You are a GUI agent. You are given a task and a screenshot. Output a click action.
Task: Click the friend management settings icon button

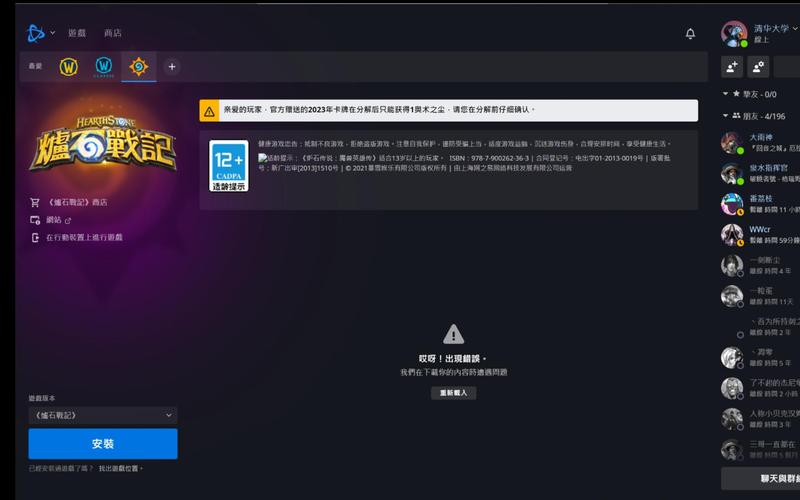tap(758, 67)
